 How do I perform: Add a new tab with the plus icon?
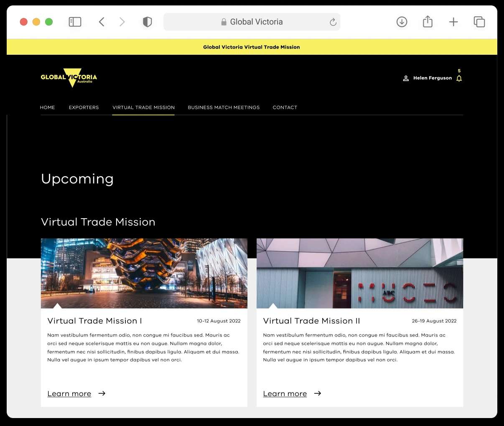(x=453, y=22)
